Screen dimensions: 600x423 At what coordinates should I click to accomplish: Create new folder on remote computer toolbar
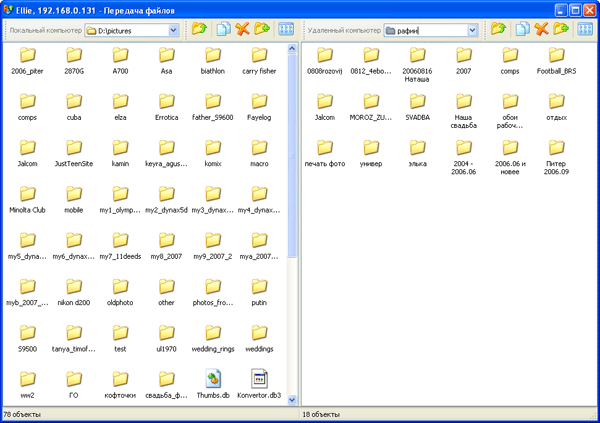coord(561,29)
